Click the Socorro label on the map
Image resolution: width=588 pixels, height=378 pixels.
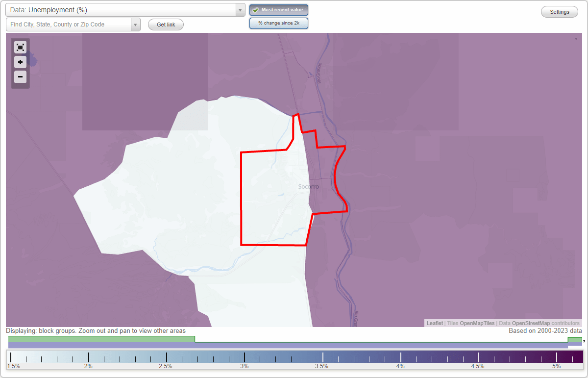[x=309, y=187]
